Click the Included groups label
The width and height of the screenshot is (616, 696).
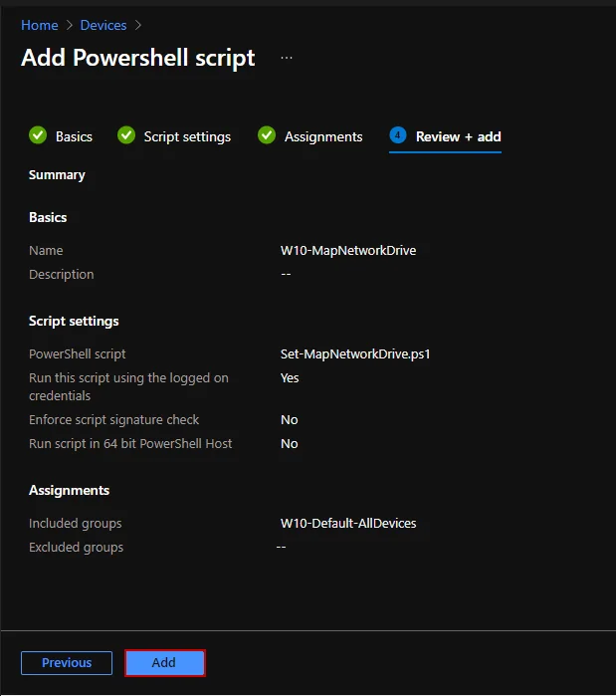point(76,524)
